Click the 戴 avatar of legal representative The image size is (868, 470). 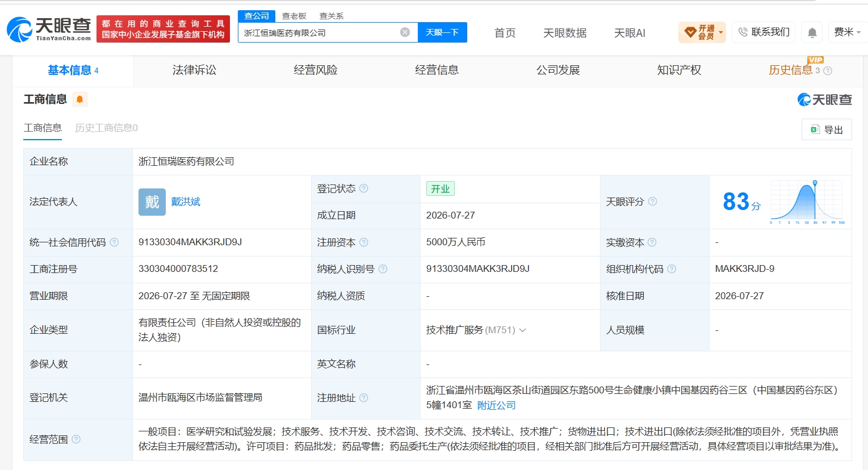click(152, 202)
